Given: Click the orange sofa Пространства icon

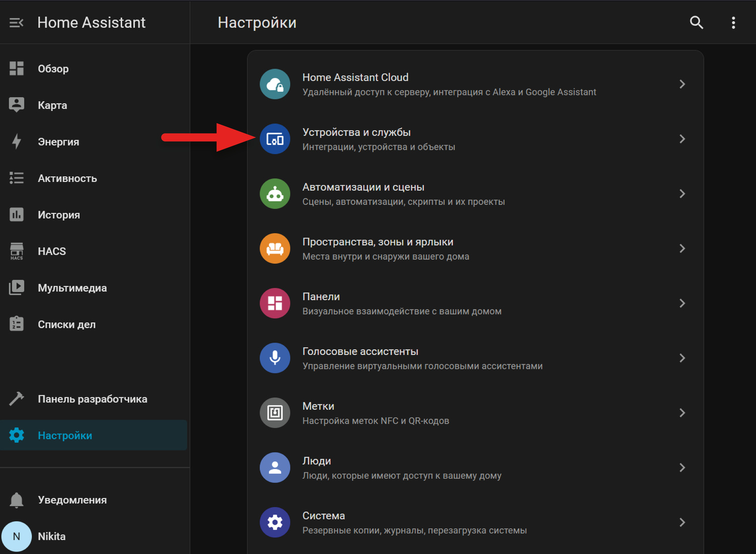Looking at the screenshot, I should 275,249.
